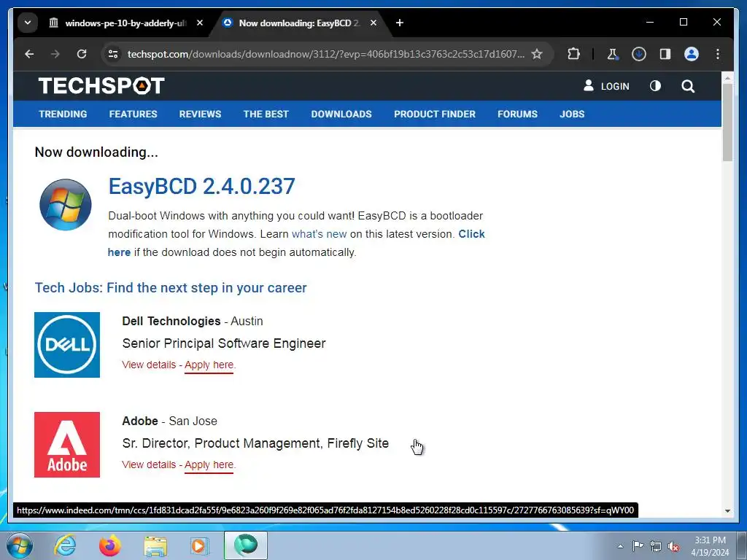
Task: Open TechSpot site search magnifier
Action: pos(688,86)
